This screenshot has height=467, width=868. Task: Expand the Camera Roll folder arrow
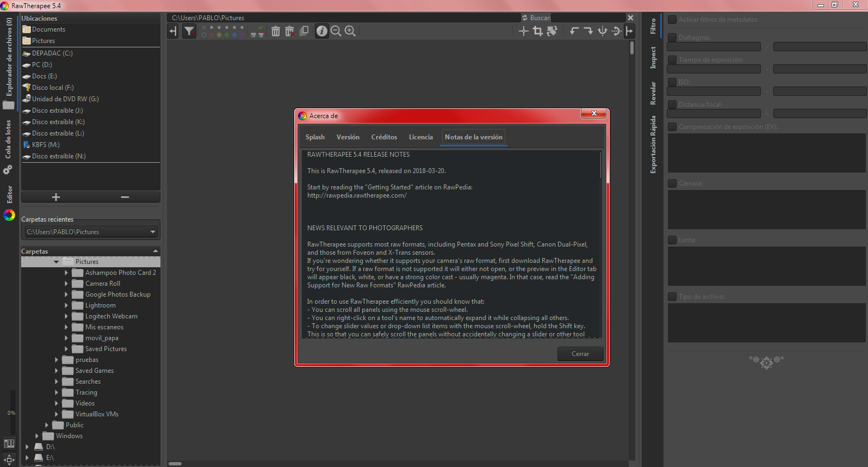click(66, 284)
